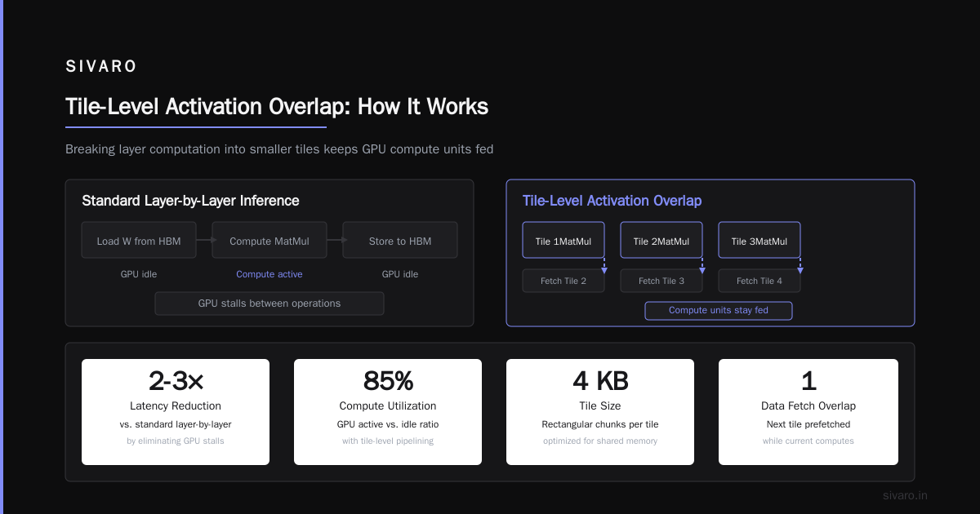Viewport: 980px width, 514px height.
Task: Open the 85% Compute Utilization card
Action: point(388,412)
